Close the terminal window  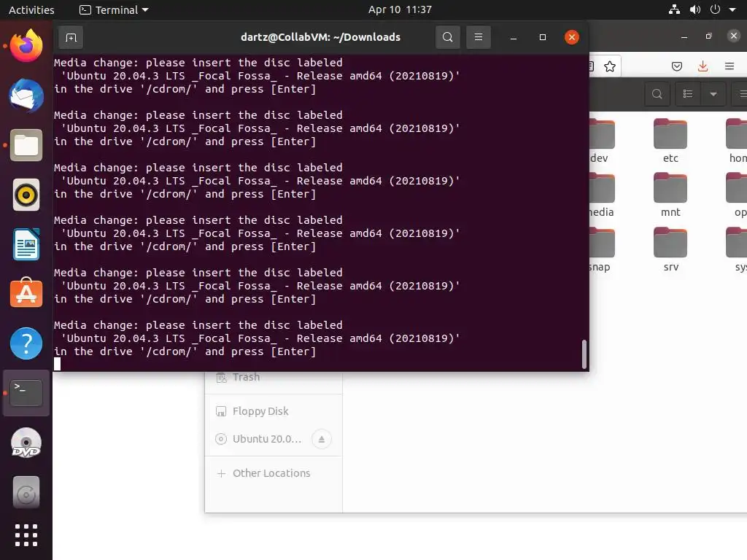(572, 37)
